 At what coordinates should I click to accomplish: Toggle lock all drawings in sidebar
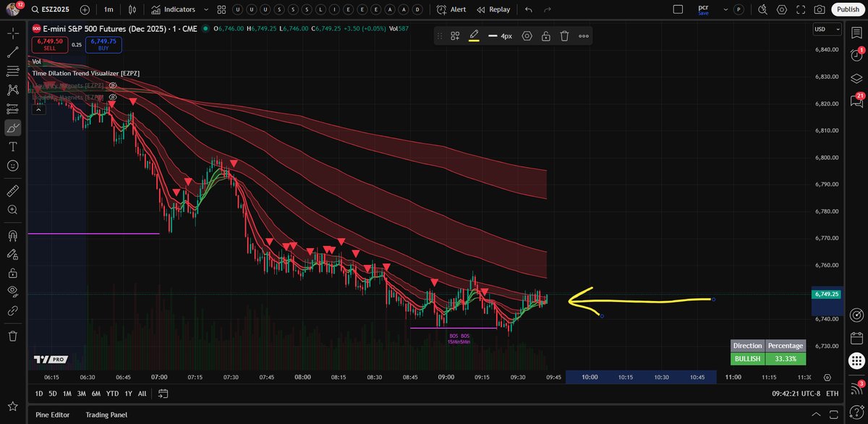point(13,273)
